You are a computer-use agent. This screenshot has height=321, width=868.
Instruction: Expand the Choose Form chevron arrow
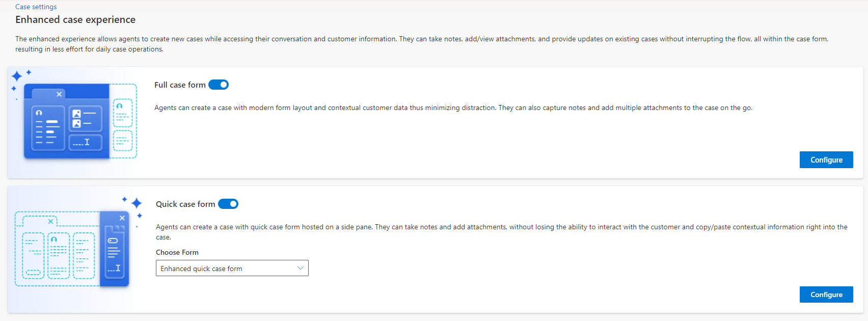click(301, 268)
